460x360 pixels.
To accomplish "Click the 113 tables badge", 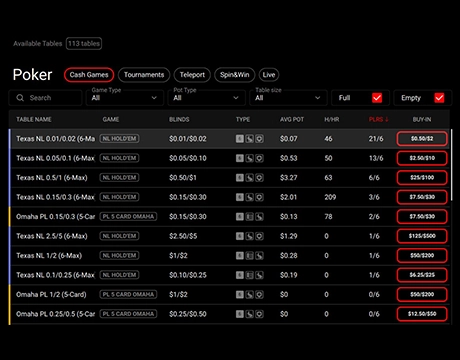I will pos(84,43).
